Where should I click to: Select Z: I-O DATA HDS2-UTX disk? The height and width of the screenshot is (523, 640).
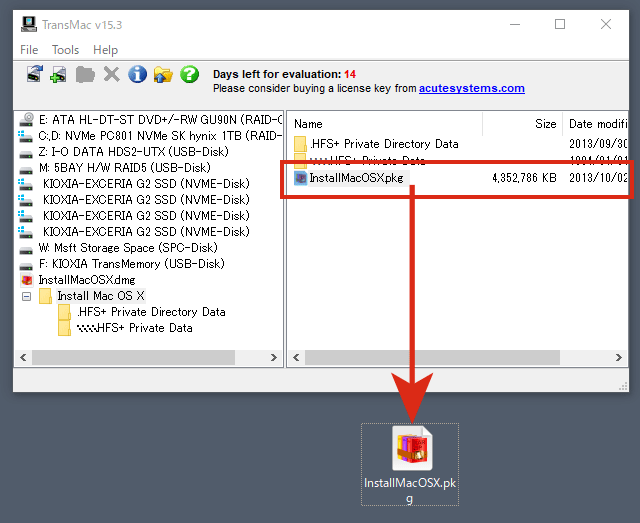(x=133, y=151)
